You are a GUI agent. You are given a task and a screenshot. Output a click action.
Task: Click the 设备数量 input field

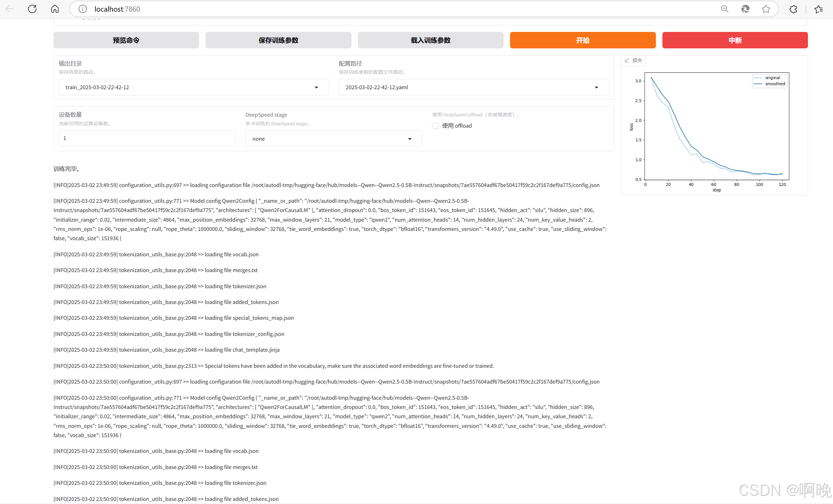coord(147,138)
